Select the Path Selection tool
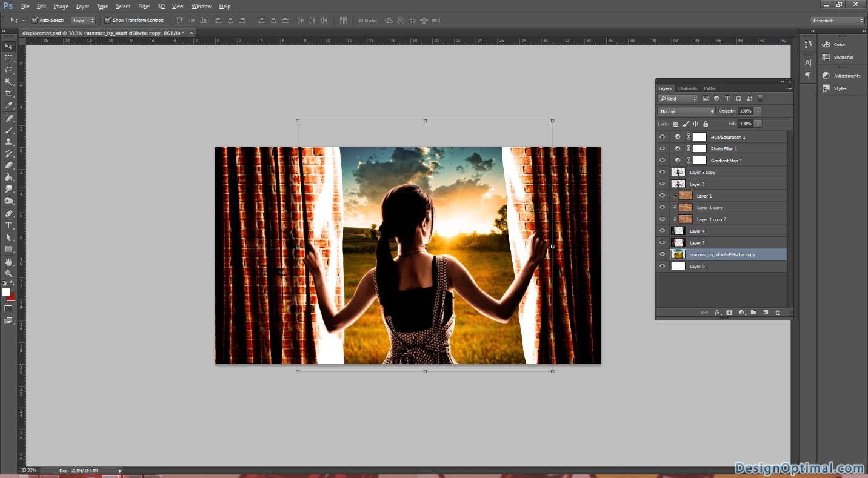The image size is (868, 478). (8, 237)
